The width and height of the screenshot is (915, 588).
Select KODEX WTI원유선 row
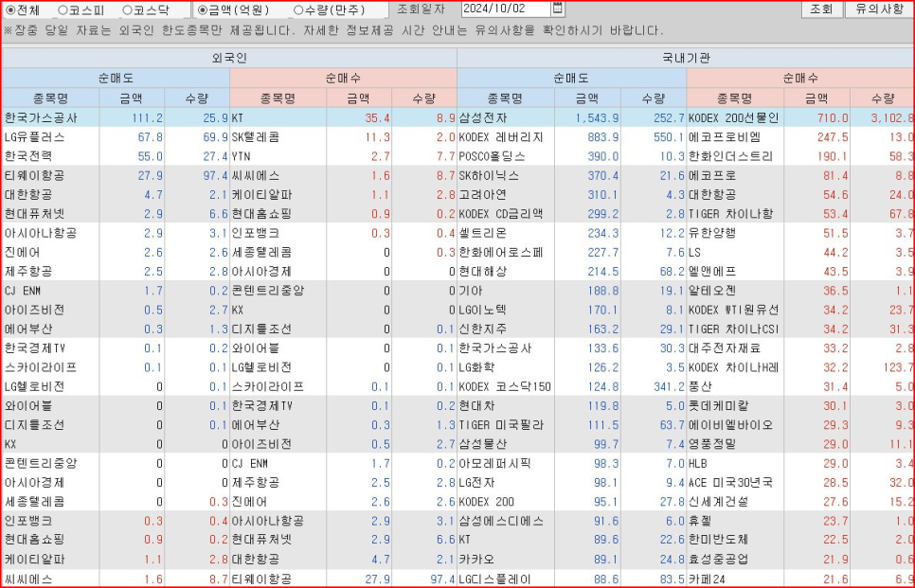(800, 310)
